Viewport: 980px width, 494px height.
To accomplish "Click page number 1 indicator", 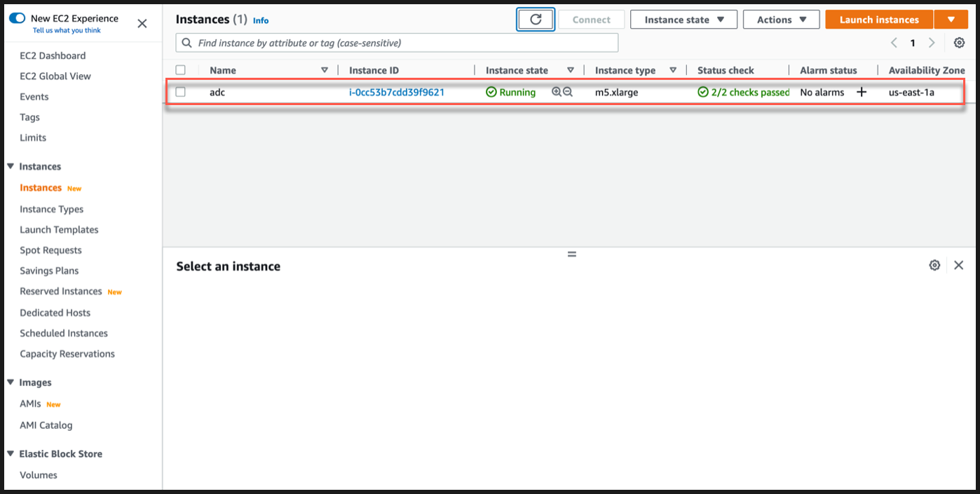I will 913,43.
